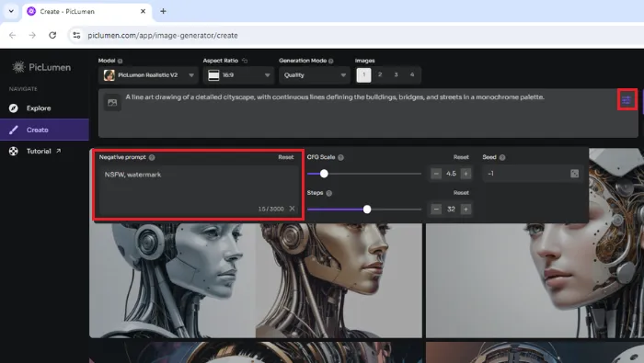The height and width of the screenshot is (363, 644).
Task: Select 3 images to generate
Action: click(x=396, y=74)
